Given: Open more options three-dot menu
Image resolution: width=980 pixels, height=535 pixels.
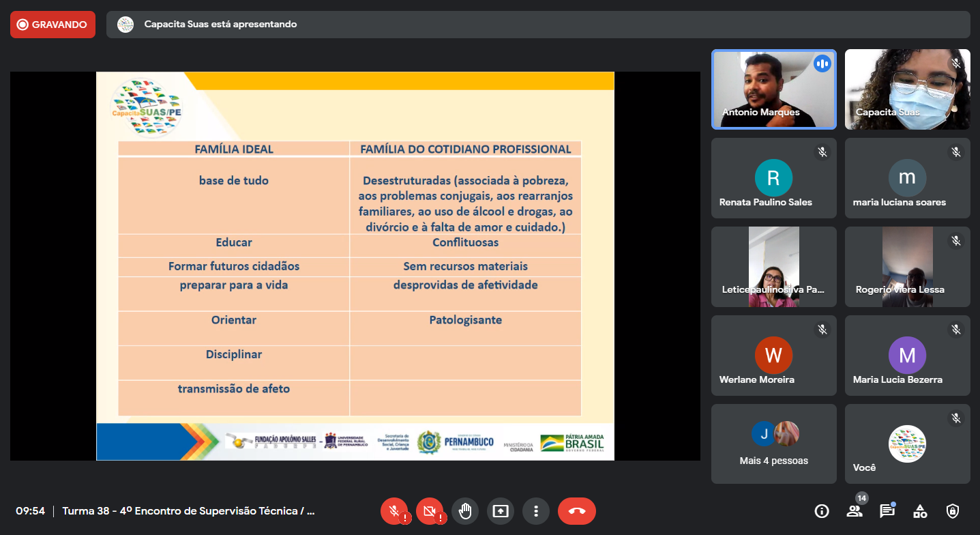Looking at the screenshot, I should 536,511.
